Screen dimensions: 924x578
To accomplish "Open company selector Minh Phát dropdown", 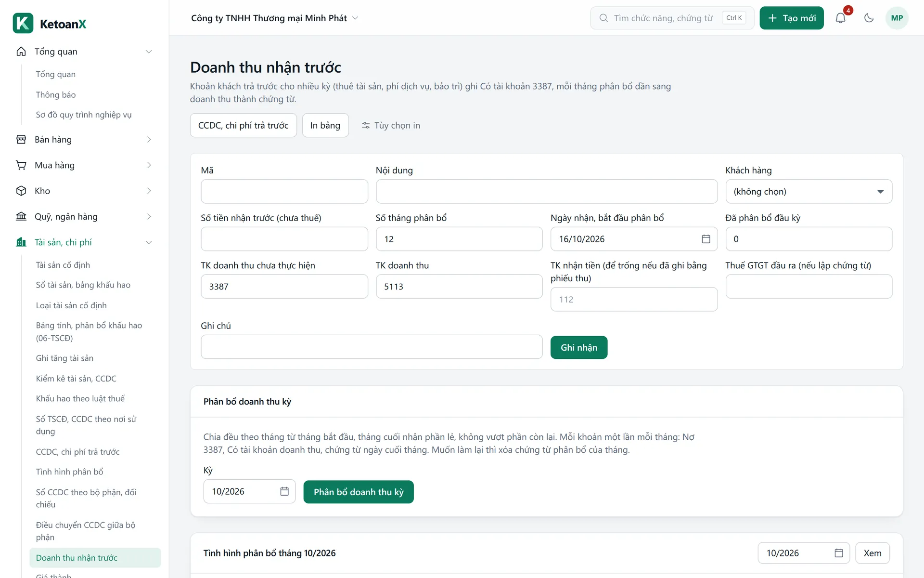I will 275,18.
